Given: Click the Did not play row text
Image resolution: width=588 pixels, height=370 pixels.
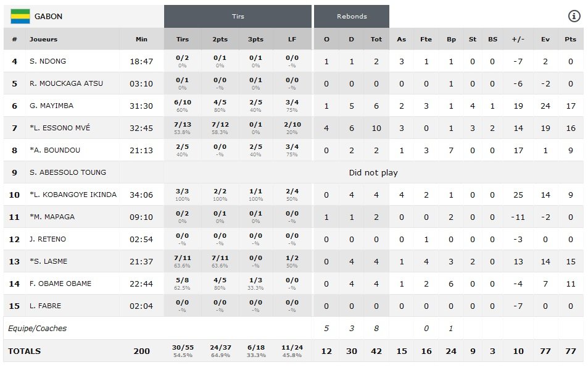Looking at the screenshot, I should point(373,172).
